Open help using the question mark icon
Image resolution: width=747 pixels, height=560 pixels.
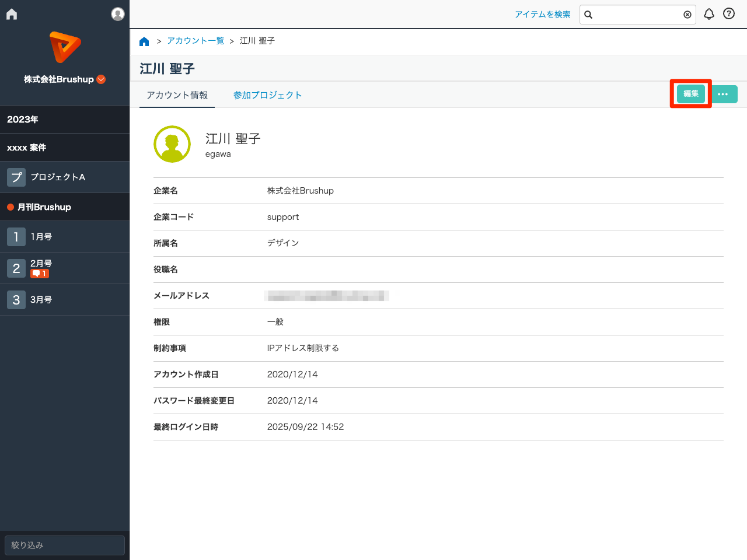coord(728,13)
